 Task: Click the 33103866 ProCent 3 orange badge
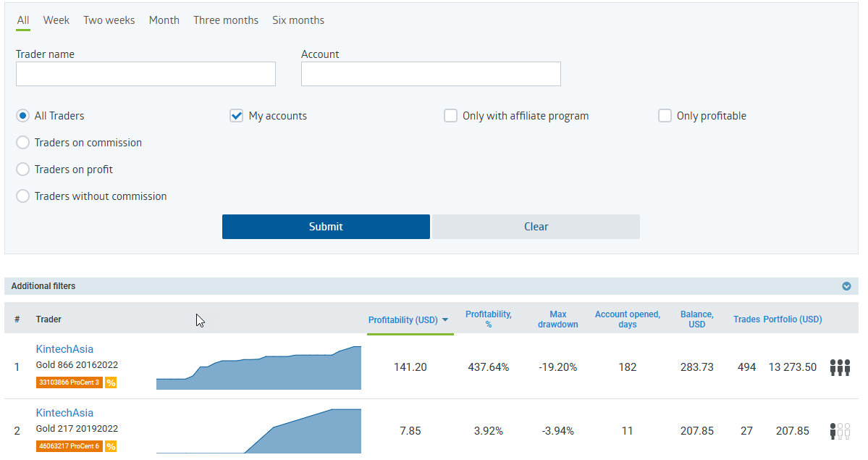69,382
